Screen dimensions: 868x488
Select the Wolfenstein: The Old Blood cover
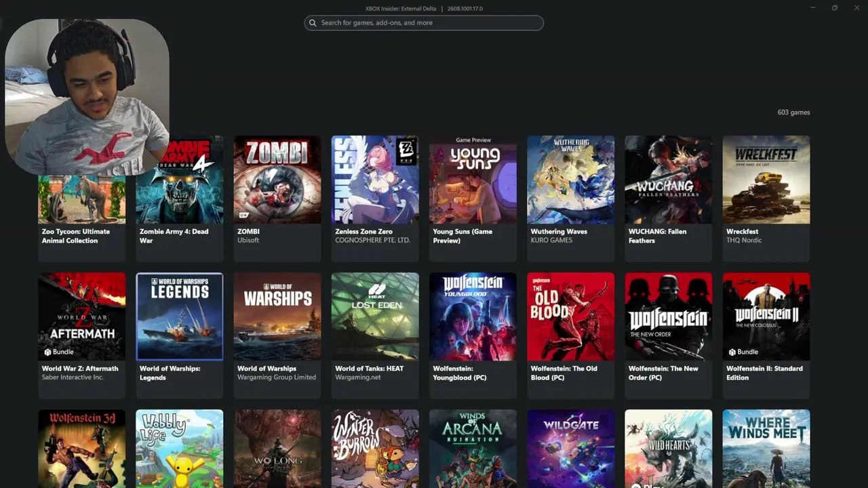(x=570, y=317)
